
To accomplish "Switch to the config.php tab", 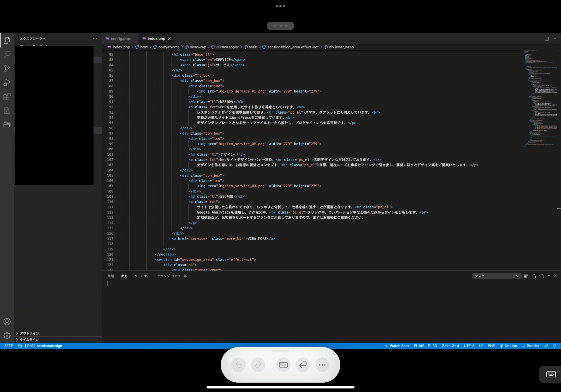I will (x=120, y=39).
